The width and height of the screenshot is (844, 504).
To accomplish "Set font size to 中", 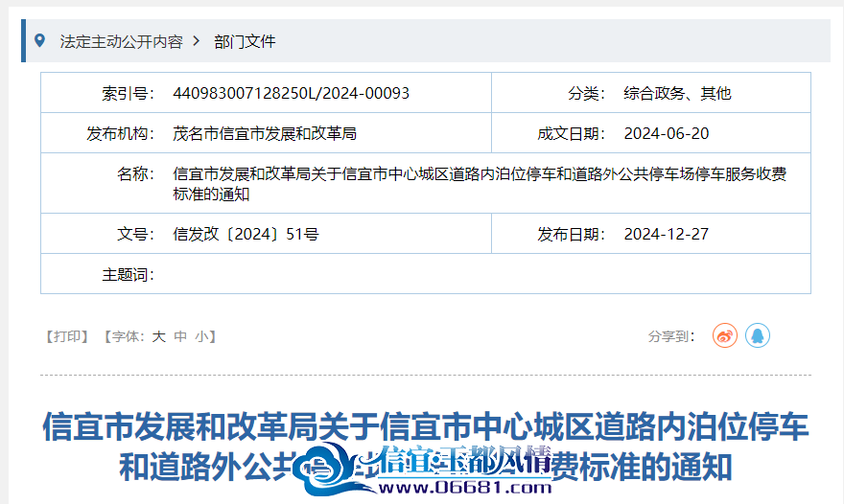I will [180, 336].
